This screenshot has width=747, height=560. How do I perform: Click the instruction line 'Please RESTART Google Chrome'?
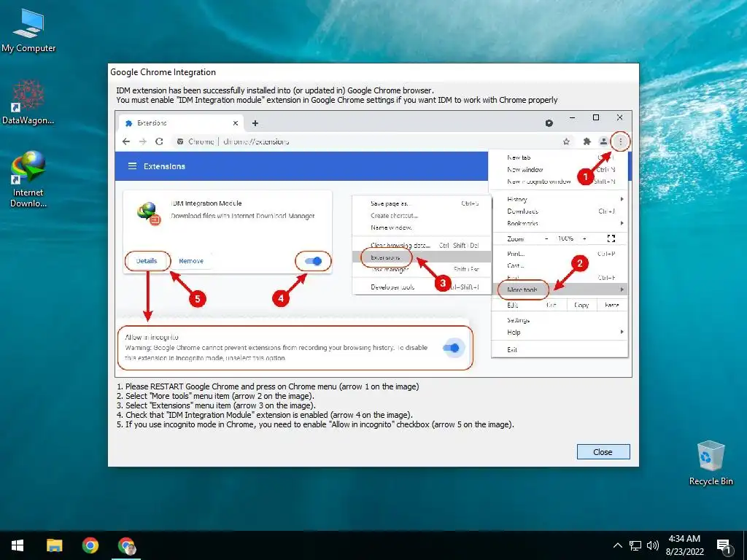coord(268,386)
